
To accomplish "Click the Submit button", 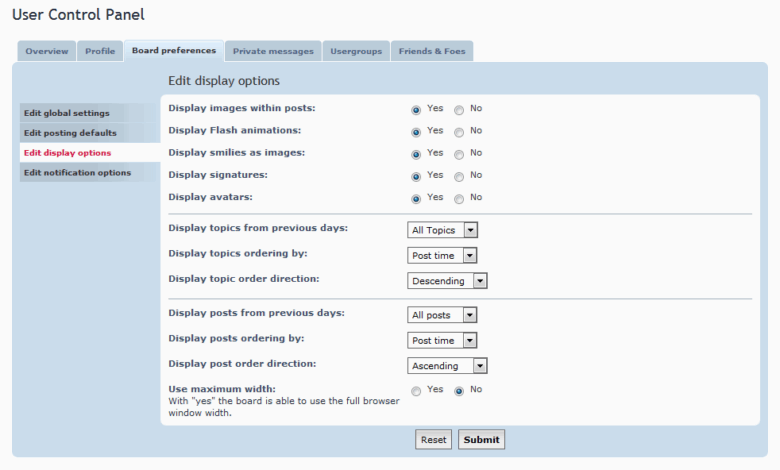I will (x=481, y=440).
